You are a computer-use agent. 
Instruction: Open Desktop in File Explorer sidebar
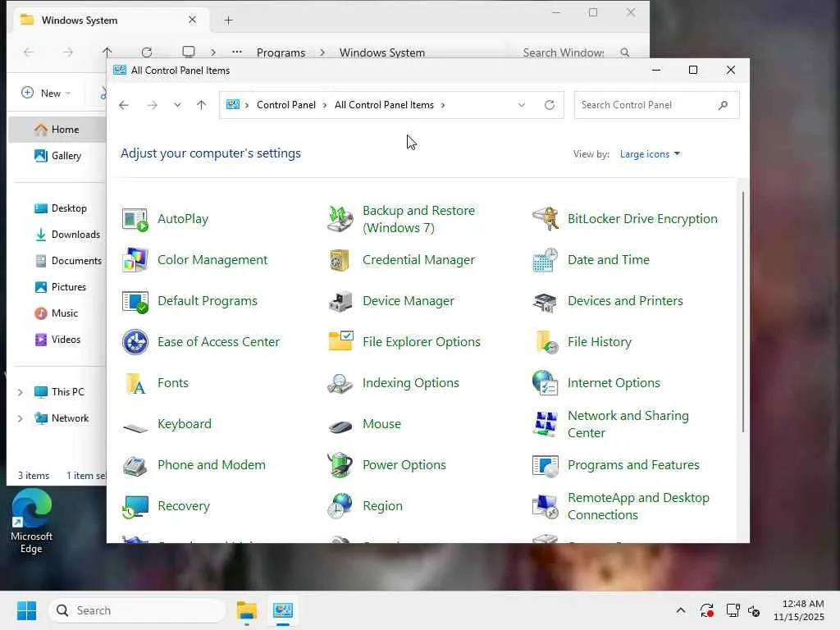click(x=60, y=208)
